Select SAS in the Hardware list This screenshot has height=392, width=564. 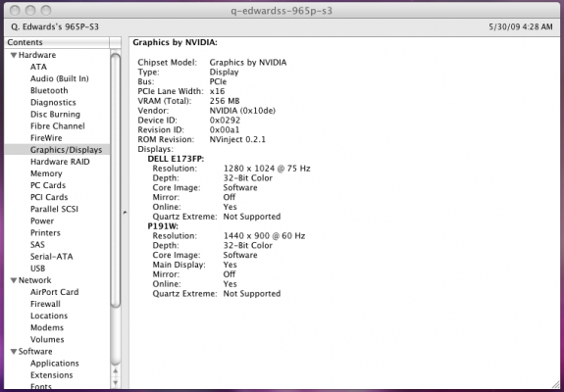point(37,245)
